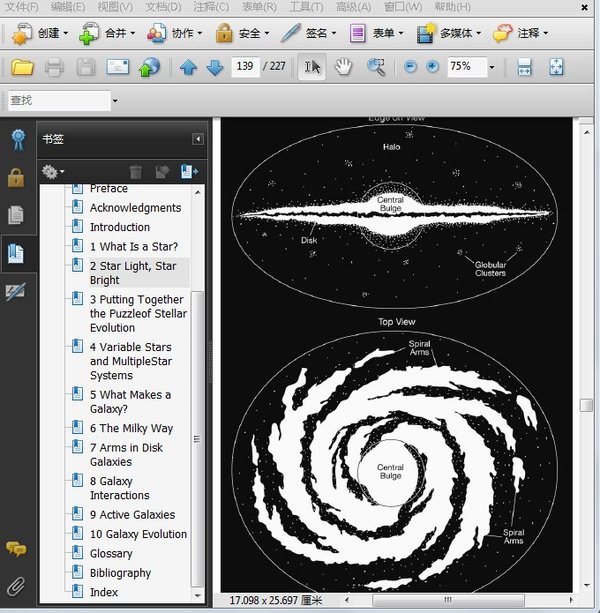Click the Print icon in the toolbar

(54, 68)
